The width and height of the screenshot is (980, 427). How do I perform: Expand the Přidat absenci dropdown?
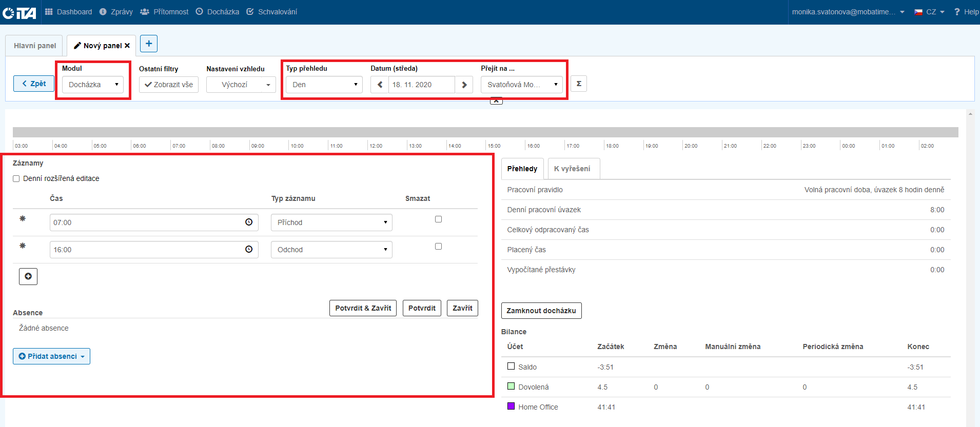click(51, 356)
